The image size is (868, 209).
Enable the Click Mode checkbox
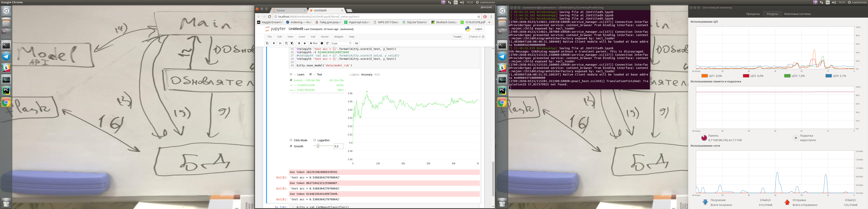pyautogui.click(x=291, y=140)
